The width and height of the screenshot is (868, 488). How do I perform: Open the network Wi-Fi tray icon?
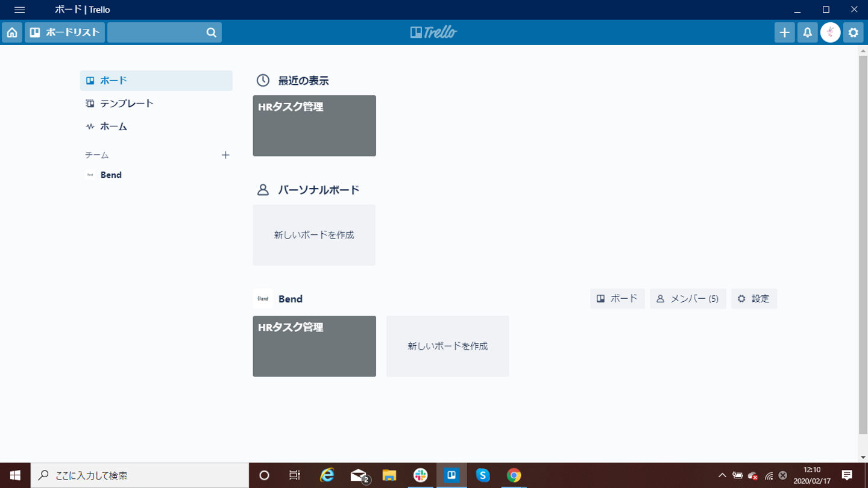point(769,475)
